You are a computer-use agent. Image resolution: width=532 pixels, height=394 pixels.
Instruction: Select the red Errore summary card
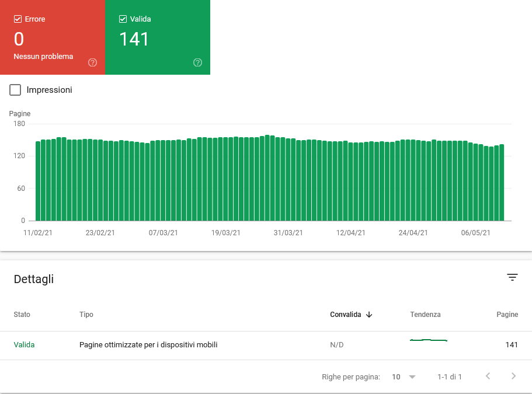[53, 37]
